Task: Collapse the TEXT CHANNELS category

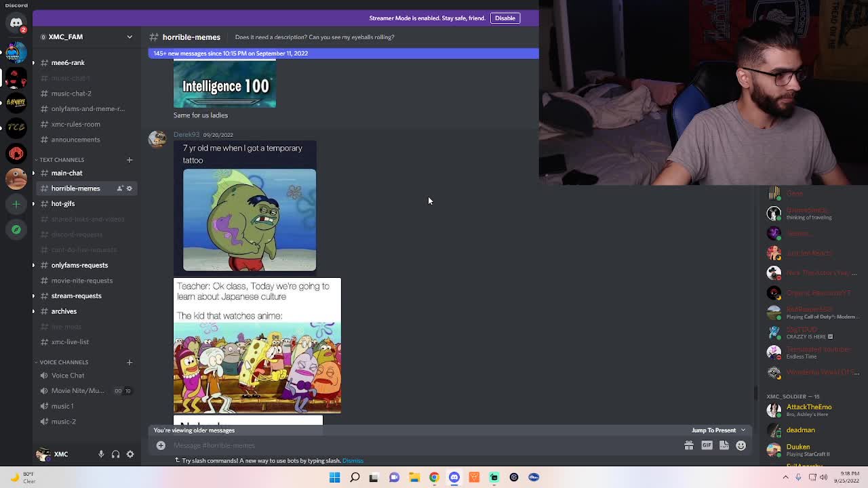Action: pos(61,160)
